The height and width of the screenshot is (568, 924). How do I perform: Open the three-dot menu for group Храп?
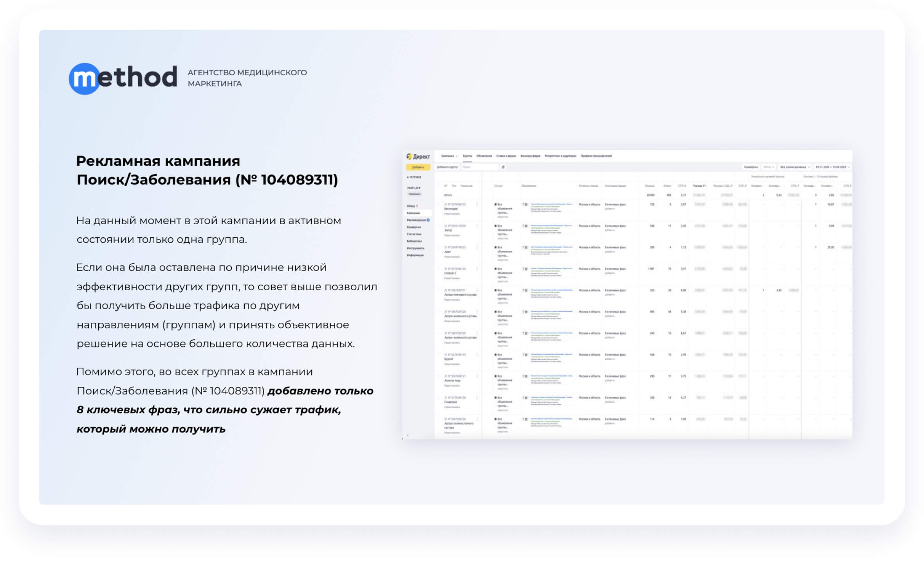477,248
